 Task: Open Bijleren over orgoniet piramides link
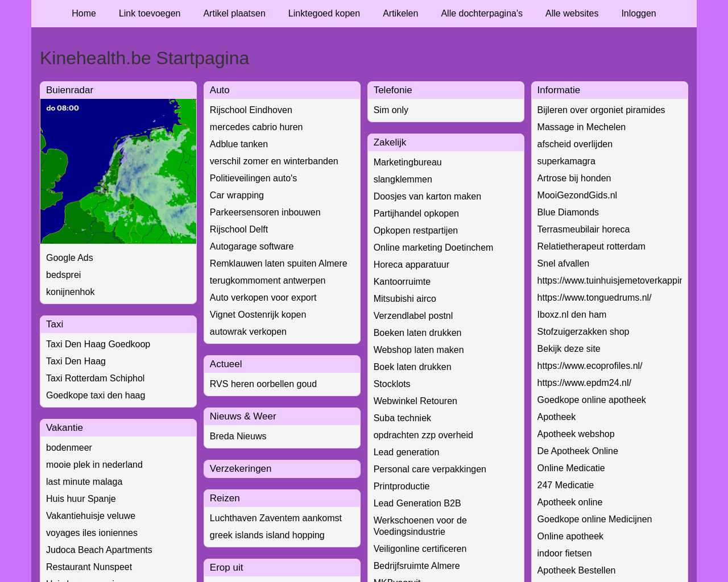pyautogui.click(x=601, y=110)
